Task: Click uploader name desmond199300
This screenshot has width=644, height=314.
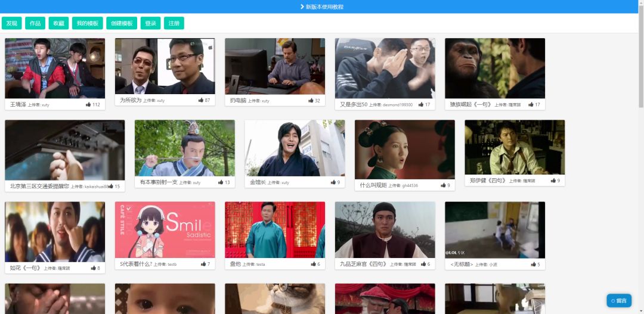Action: point(398,105)
